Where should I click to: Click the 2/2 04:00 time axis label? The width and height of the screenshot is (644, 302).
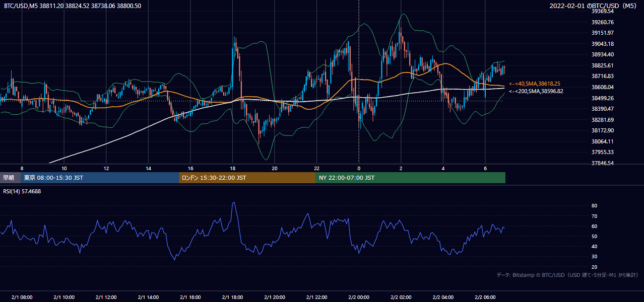click(x=443, y=297)
